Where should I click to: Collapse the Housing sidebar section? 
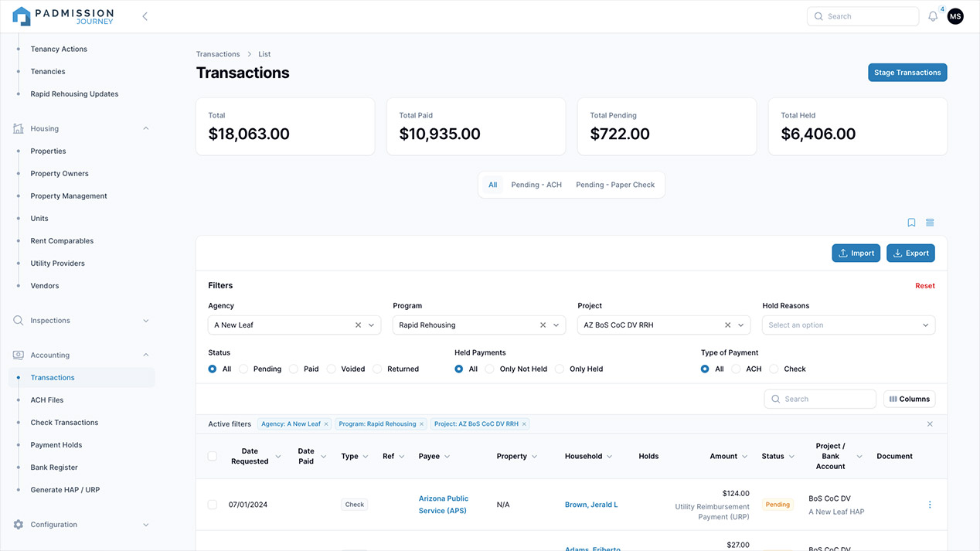[x=146, y=129]
